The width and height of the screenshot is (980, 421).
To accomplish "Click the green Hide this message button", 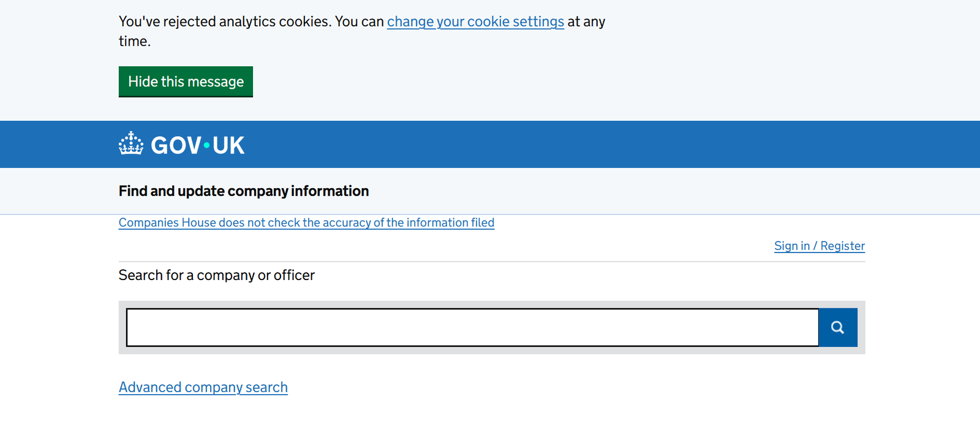I will [x=186, y=82].
